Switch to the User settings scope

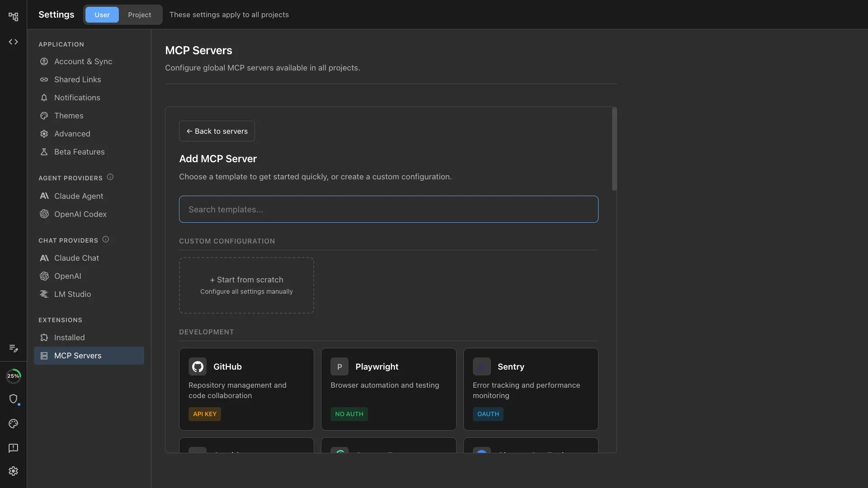tap(102, 15)
